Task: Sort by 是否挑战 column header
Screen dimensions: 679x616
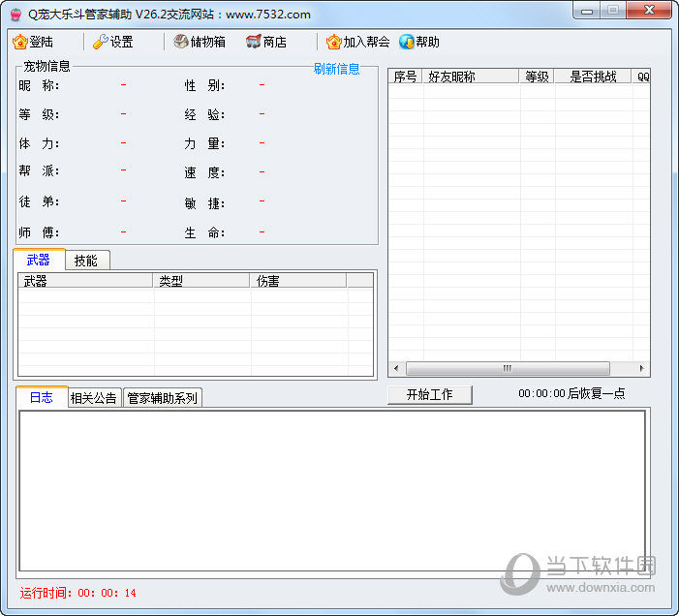Action: [x=593, y=77]
